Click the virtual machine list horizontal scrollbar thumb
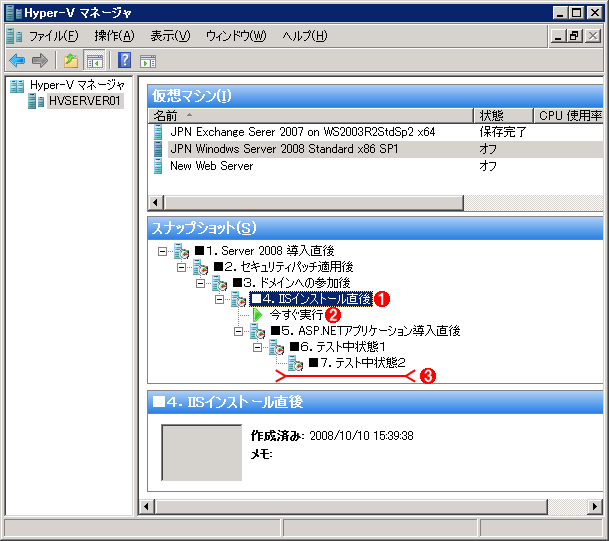 314,202
